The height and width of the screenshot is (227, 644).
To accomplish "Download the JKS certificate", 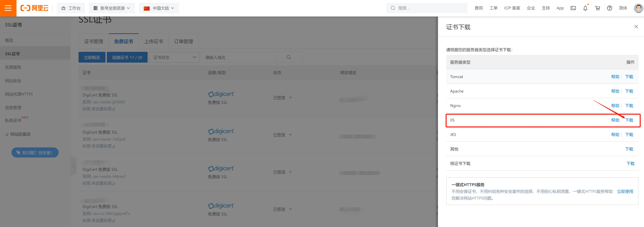I will pos(629,135).
